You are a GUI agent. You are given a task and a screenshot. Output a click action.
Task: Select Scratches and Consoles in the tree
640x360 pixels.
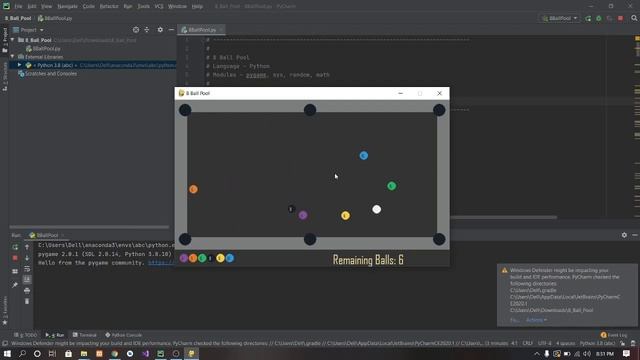tap(47, 74)
